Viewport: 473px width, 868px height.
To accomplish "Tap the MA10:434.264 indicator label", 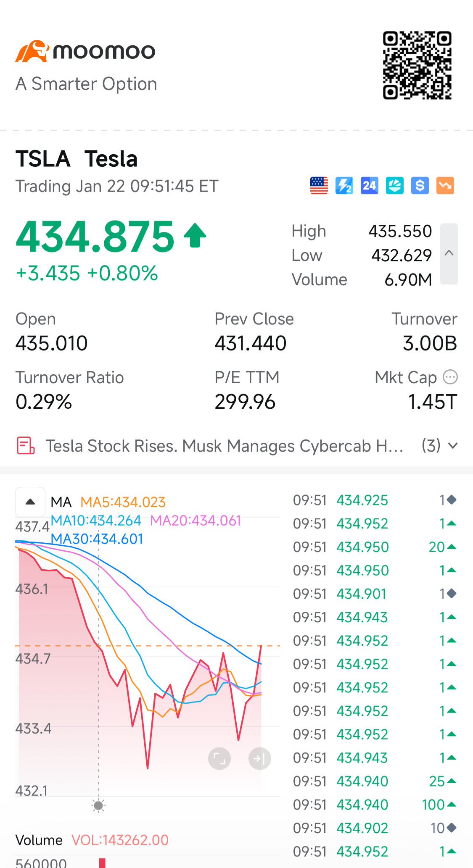I will (x=96, y=521).
